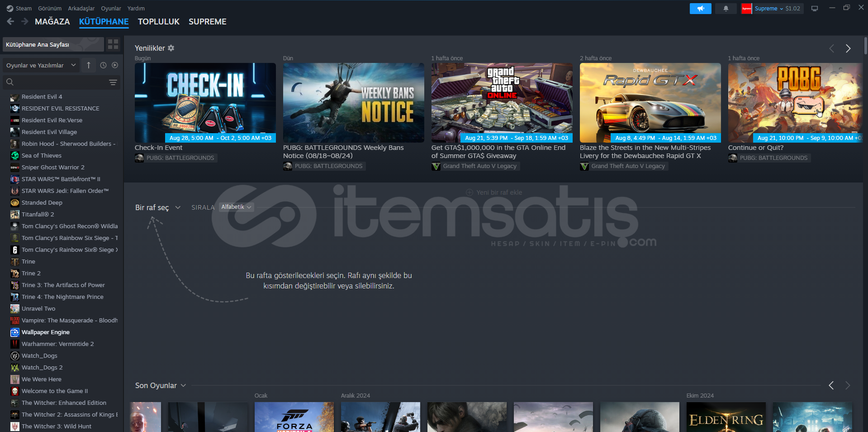
Task: Open the Steam menu
Action: pyautogui.click(x=24, y=8)
